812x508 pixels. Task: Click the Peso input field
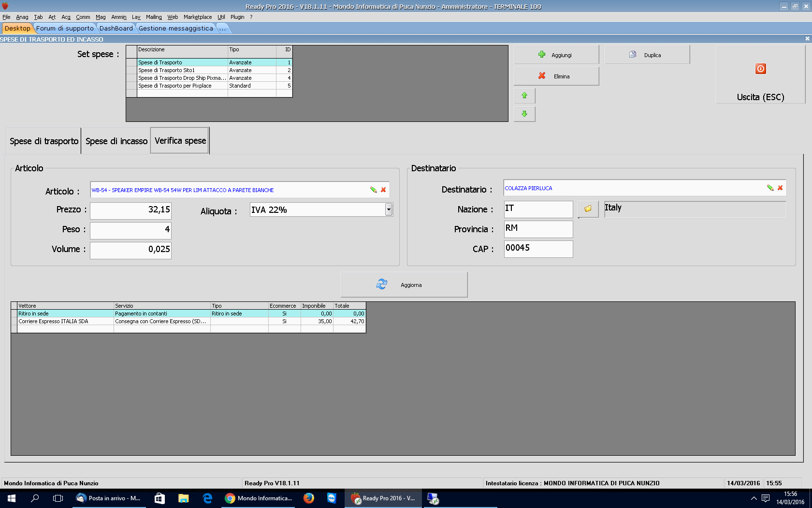(130, 230)
